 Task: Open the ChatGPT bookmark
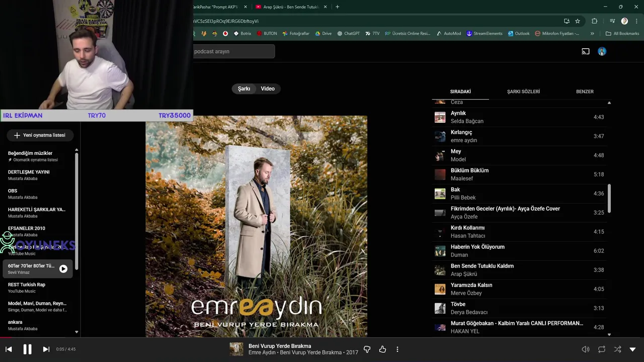(349, 34)
